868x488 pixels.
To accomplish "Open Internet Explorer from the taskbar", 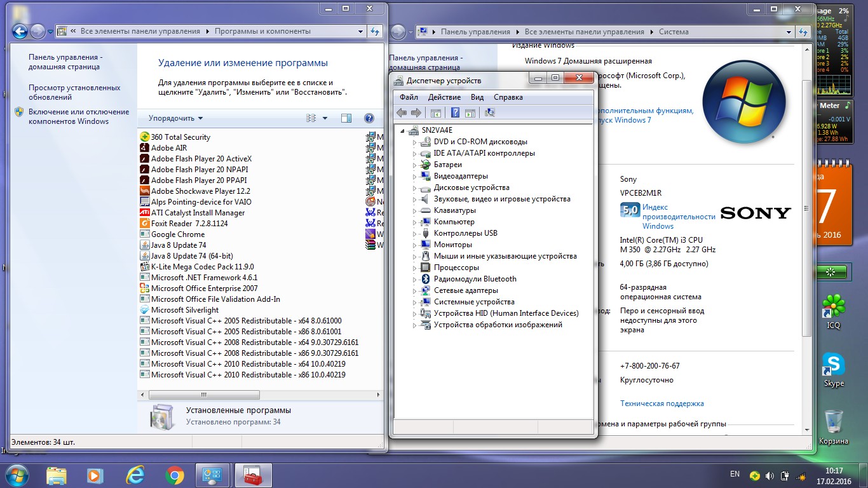I will [135, 475].
